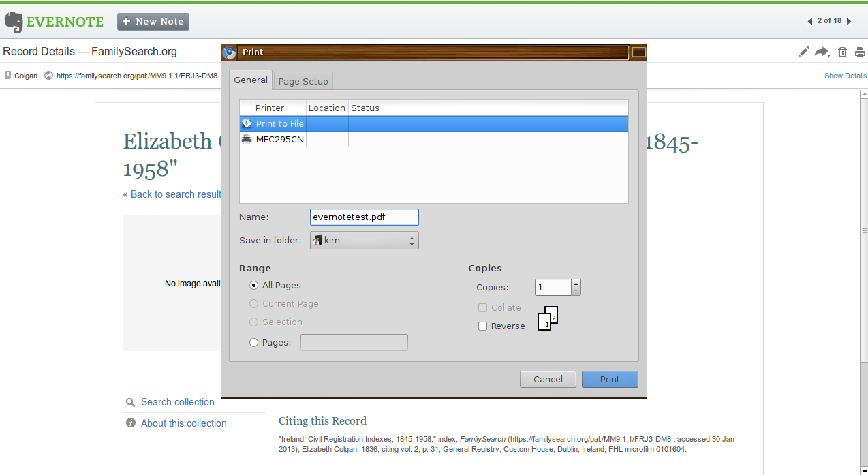This screenshot has width=868, height=475.
Task: Open the About this collection link
Action: coord(184,423)
